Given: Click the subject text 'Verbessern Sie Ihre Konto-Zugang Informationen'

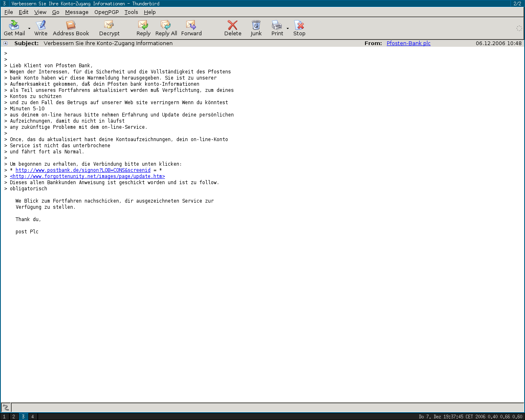Looking at the screenshot, I should (x=108, y=43).
